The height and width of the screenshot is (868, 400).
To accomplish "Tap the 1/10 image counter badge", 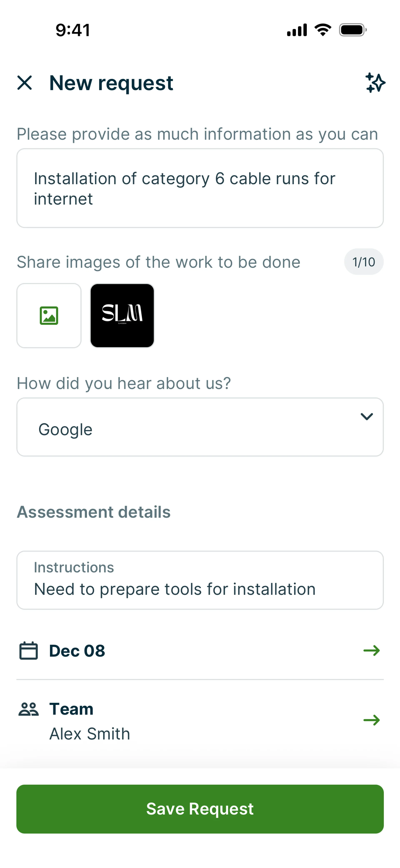I will tap(364, 262).
